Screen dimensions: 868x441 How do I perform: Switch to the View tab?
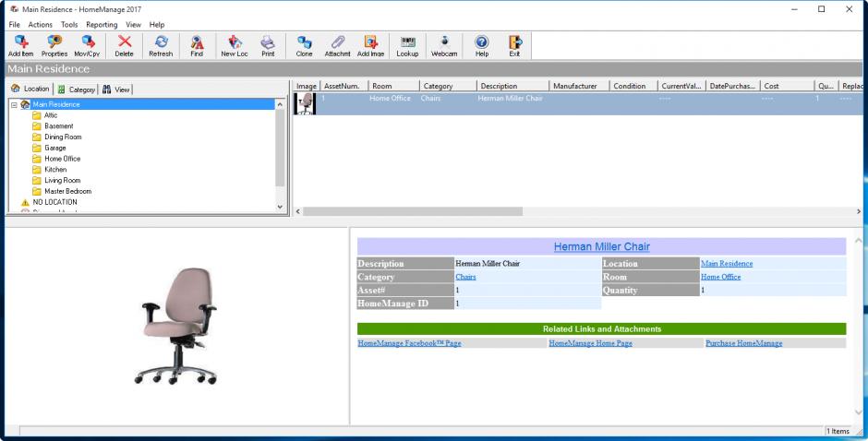[x=116, y=89]
